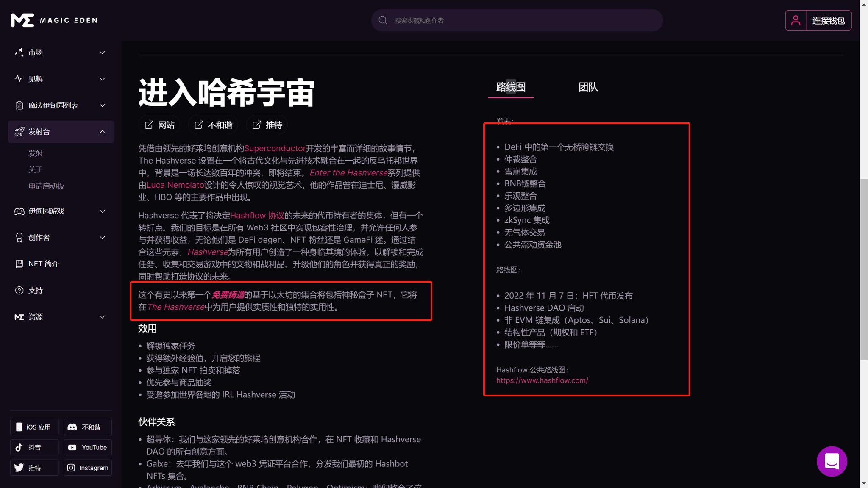
Task: Open 创作者 section via its person icon
Action: [19, 237]
